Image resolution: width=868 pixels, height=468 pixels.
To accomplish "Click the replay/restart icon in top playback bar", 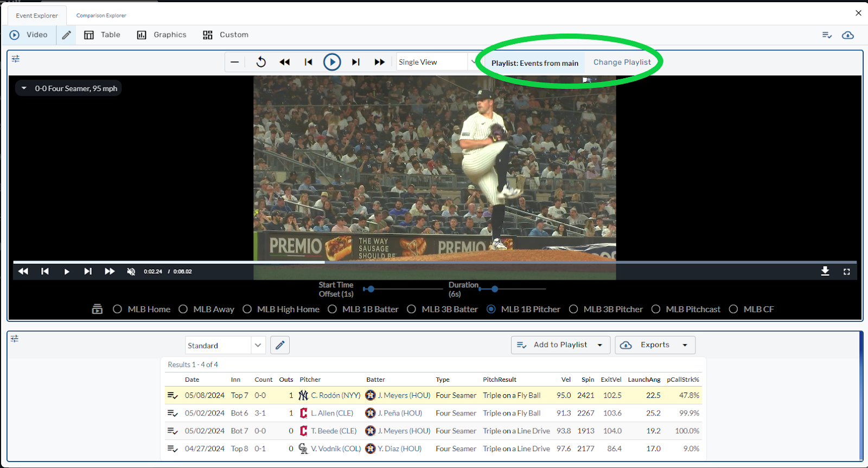I will (x=261, y=62).
